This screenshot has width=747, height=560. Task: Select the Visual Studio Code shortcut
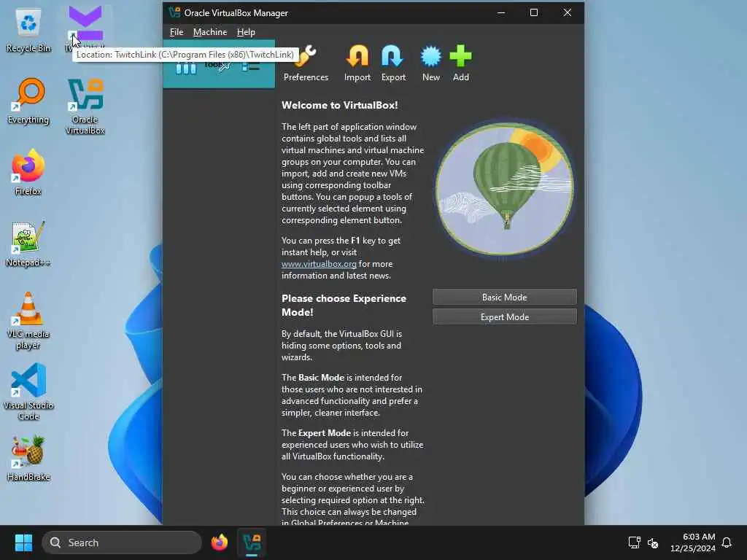[x=28, y=392]
